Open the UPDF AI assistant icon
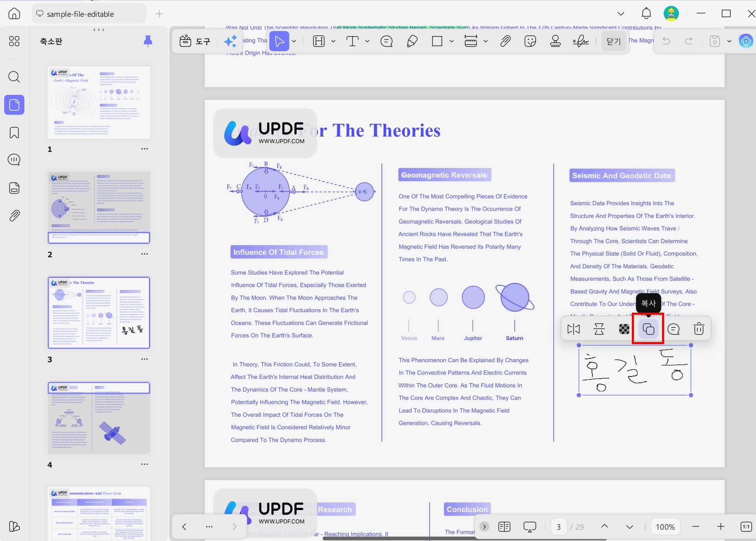The image size is (756, 541). [x=746, y=41]
